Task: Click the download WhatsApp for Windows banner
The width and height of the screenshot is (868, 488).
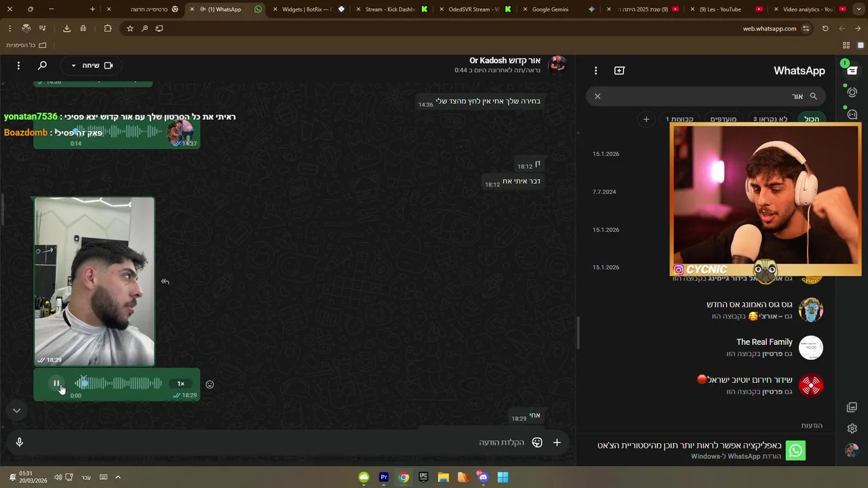Action: coord(705,450)
